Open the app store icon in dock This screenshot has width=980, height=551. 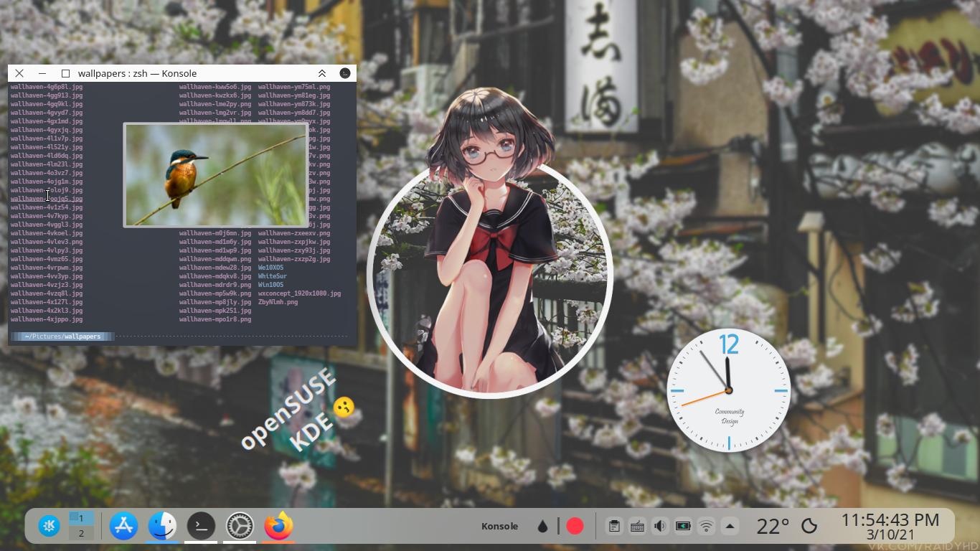[x=123, y=527]
